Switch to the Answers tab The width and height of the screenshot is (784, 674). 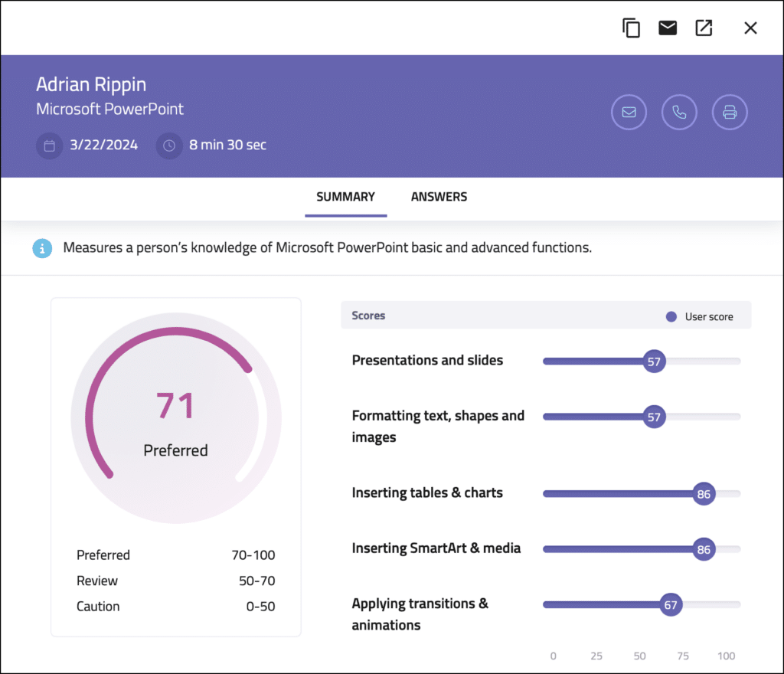pos(439,197)
